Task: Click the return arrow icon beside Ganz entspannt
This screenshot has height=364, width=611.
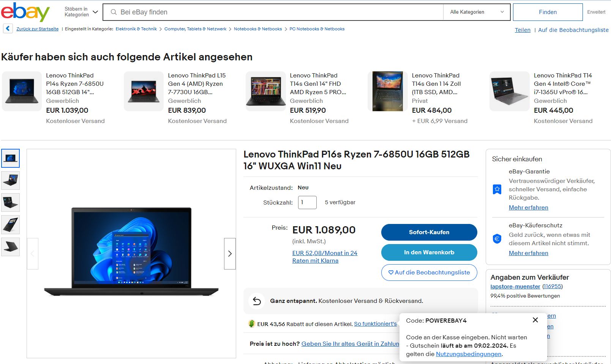Action: point(257,301)
